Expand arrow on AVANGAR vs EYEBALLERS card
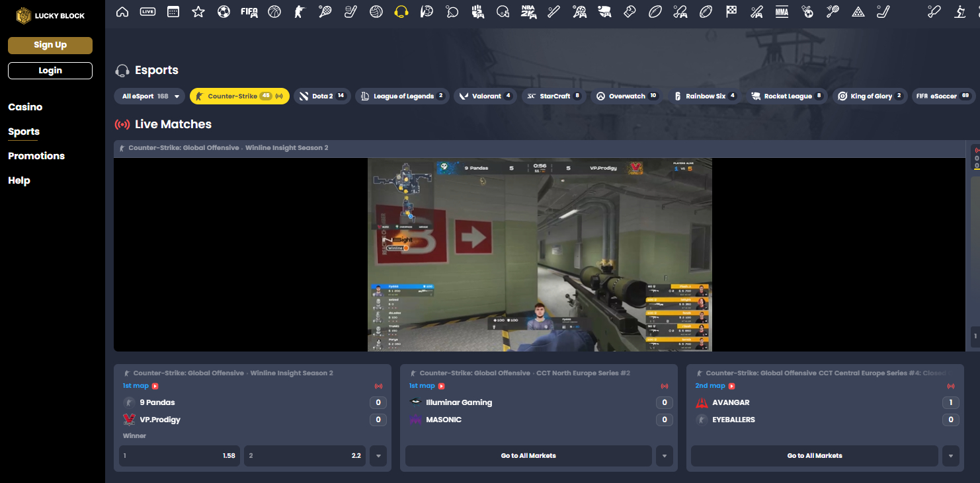 click(x=950, y=456)
